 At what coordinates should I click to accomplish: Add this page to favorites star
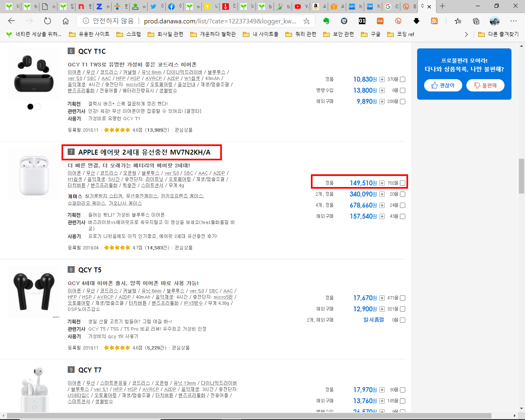point(306,21)
